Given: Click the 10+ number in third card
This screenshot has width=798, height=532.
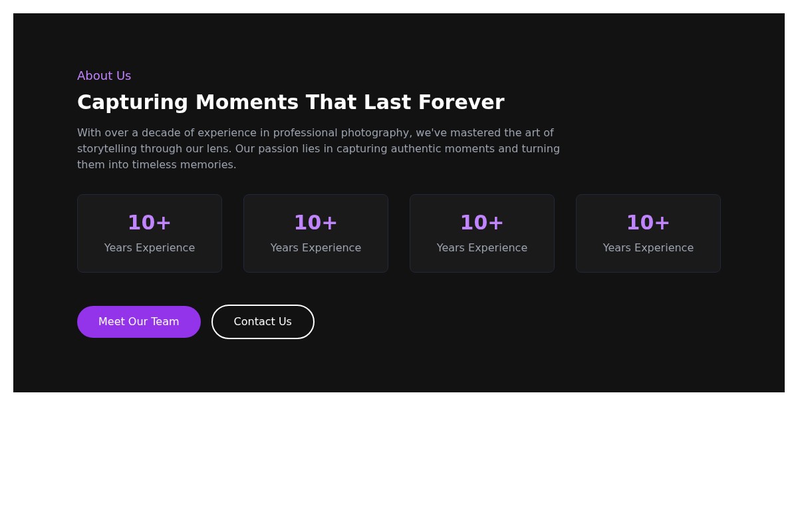Looking at the screenshot, I should coord(482,223).
